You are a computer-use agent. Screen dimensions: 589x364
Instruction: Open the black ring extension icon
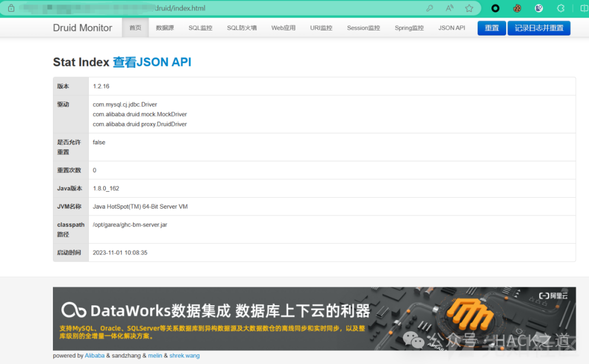tap(495, 8)
